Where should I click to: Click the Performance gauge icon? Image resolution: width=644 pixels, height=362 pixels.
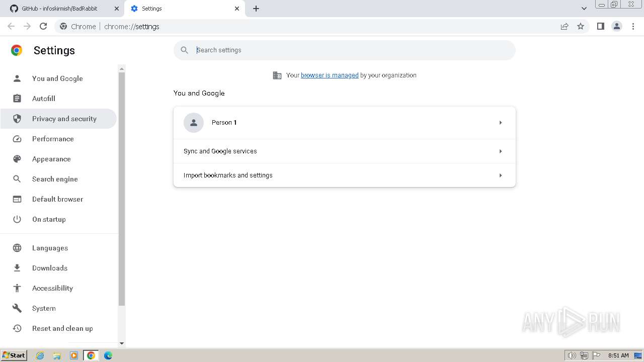coord(17,139)
